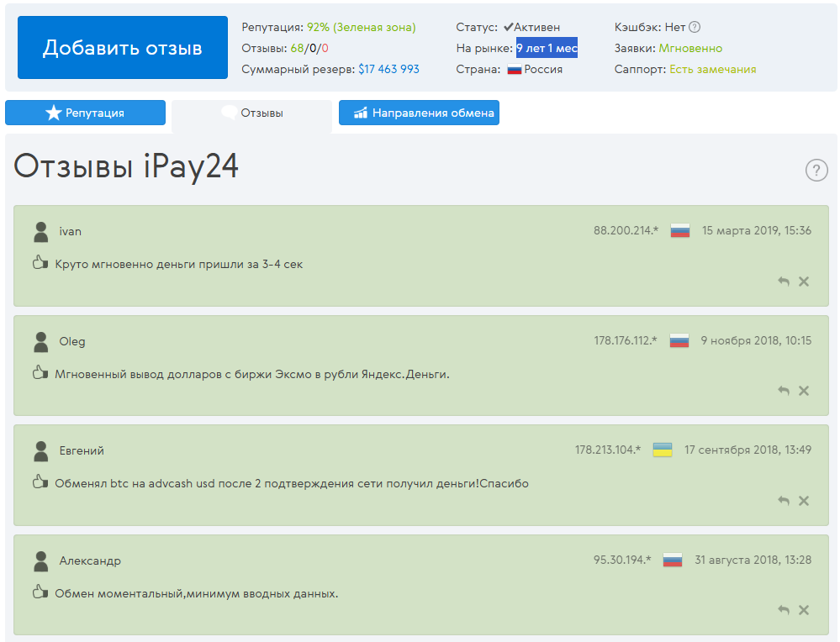Click the Добавить отзыв button
The width and height of the screenshot is (840, 642).
coord(122,48)
